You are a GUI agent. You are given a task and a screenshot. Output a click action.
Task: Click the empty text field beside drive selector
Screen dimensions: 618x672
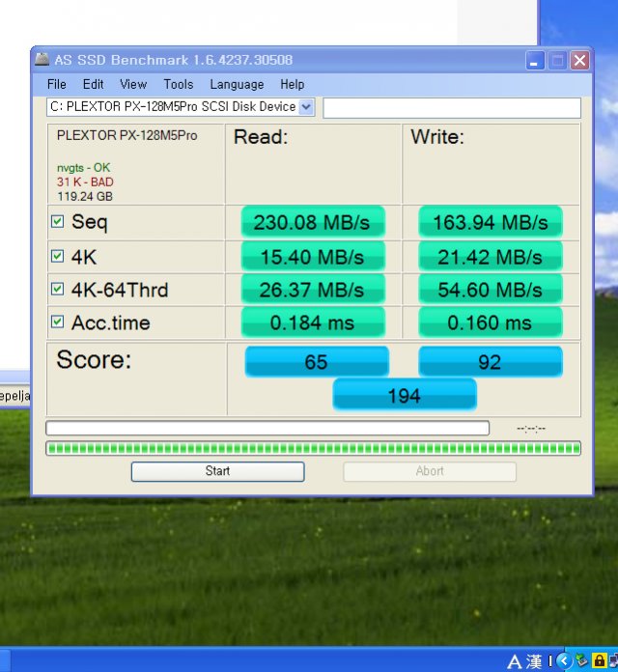click(x=452, y=107)
